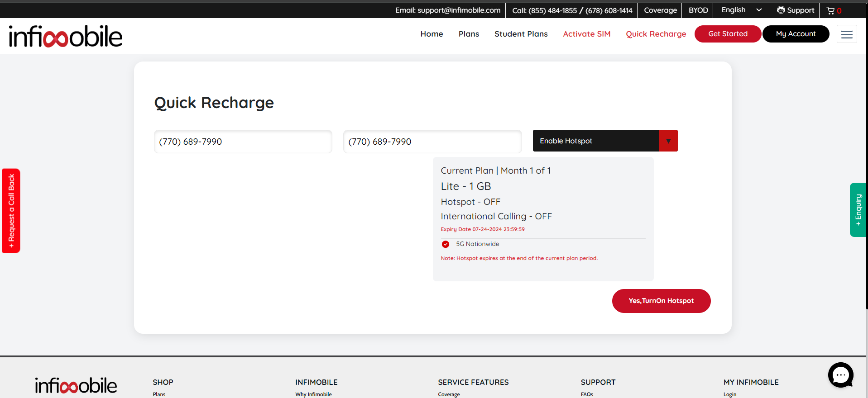Click the SUPPORT footer heading
The width and height of the screenshot is (868, 398).
598,382
